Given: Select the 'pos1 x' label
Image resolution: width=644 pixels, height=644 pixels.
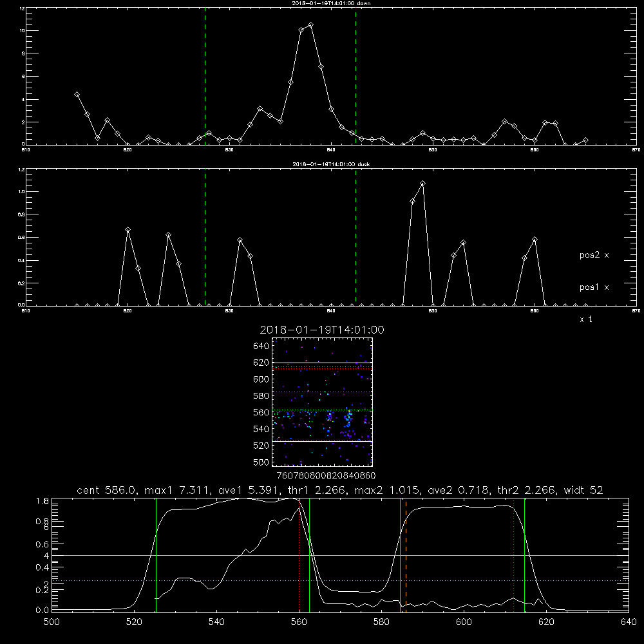Looking at the screenshot, I should 594,287.
